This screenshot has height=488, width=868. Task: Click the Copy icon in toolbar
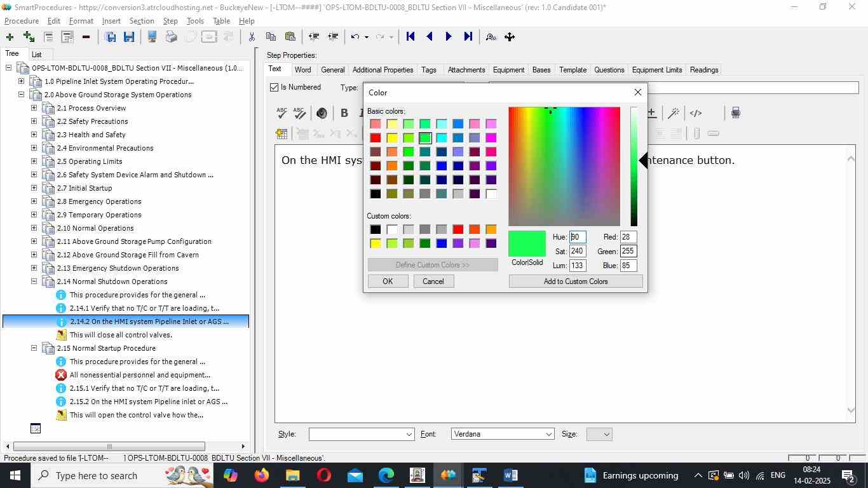271,37
